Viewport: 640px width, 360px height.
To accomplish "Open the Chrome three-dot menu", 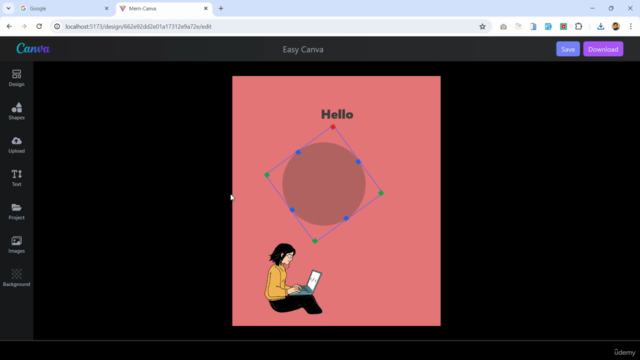I will pyautogui.click(x=631, y=26).
